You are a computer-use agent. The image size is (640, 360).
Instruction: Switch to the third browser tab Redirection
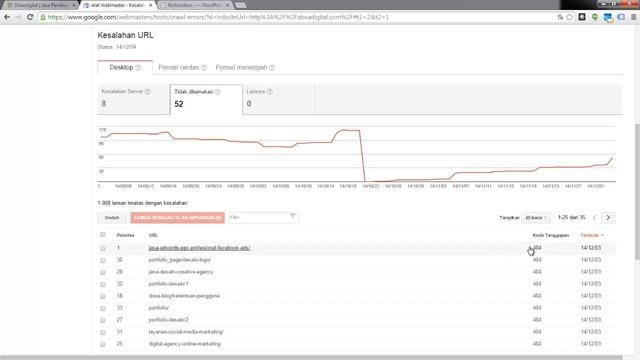[195, 5]
